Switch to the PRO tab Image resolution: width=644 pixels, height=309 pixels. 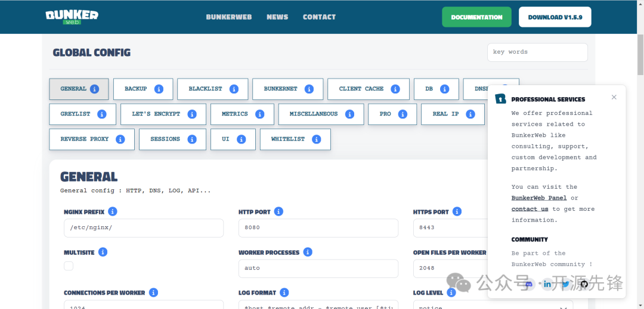pos(392,114)
